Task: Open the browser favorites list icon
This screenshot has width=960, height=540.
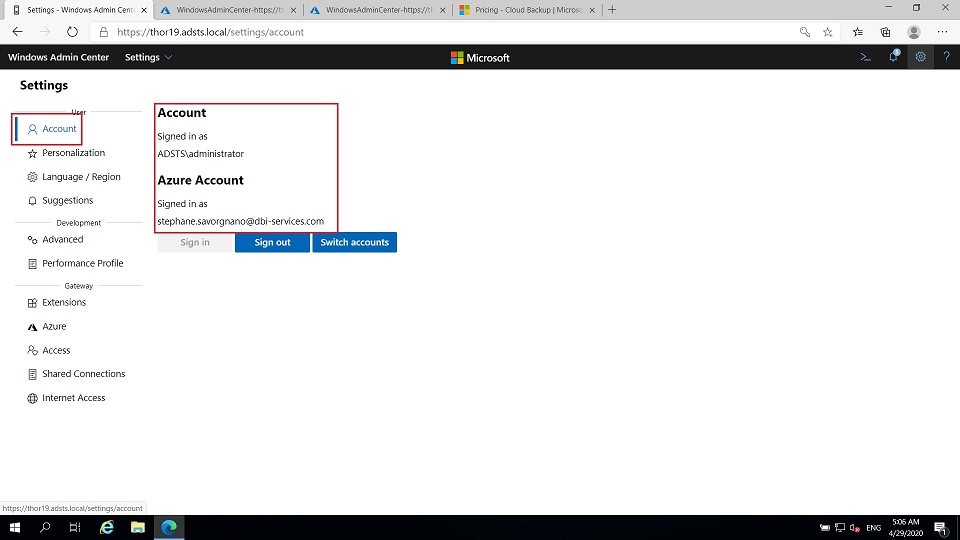Action: coord(858,32)
